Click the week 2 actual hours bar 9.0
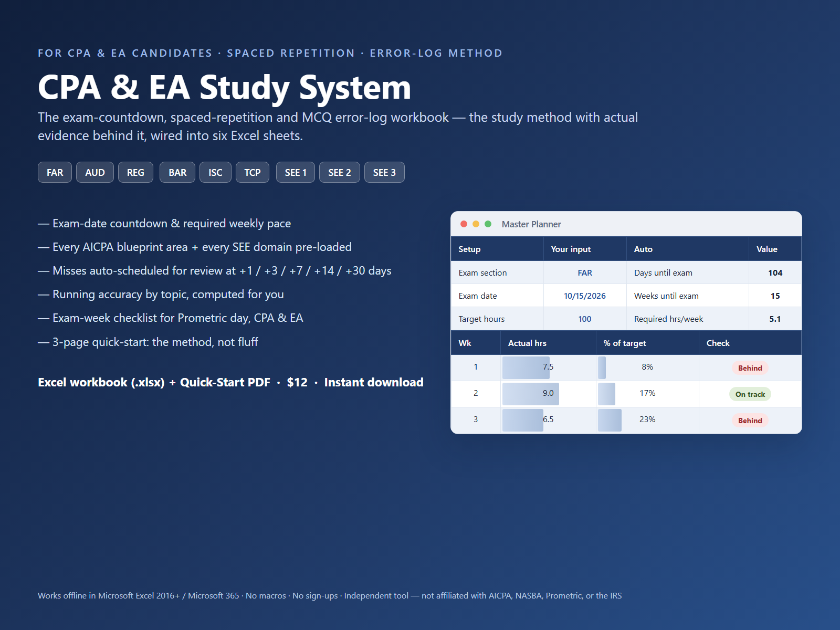Screen dimensions: 840x630 531,394
